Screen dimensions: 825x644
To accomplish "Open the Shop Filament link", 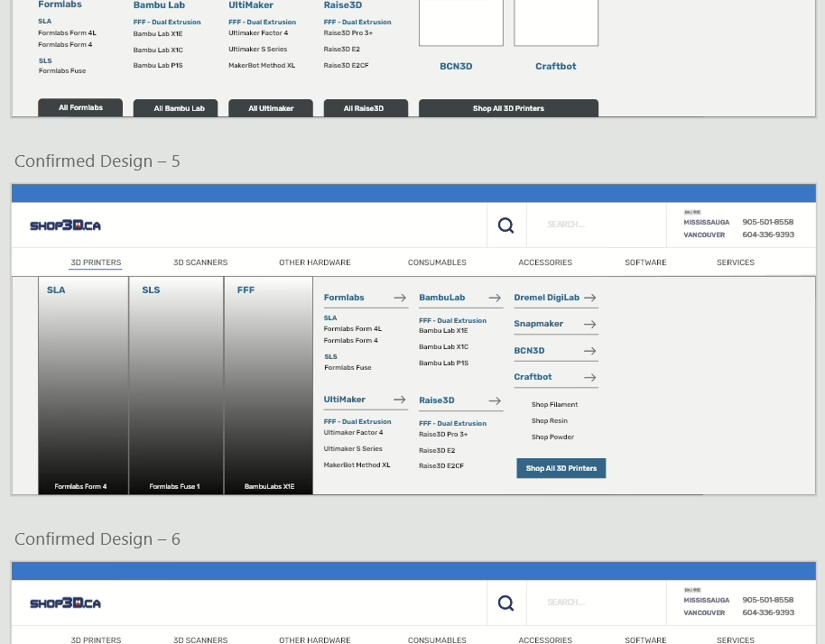I will (x=554, y=404).
